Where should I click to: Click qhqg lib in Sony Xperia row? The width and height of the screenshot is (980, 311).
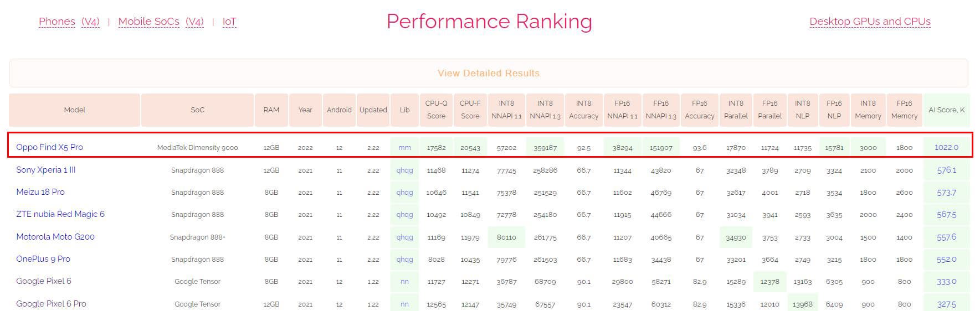[x=405, y=170]
